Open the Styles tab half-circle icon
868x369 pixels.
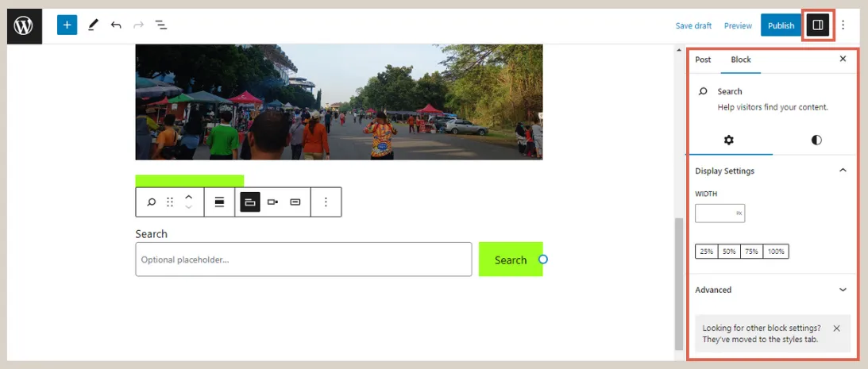[x=816, y=140]
